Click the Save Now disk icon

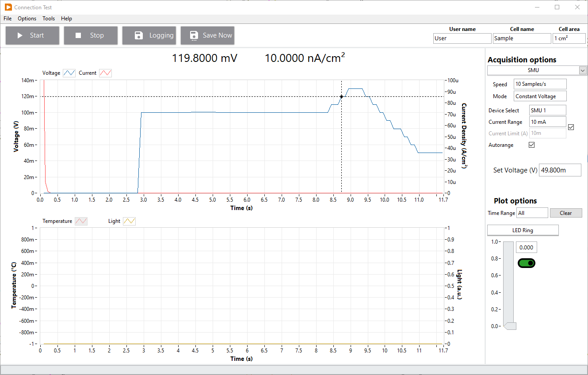194,35
